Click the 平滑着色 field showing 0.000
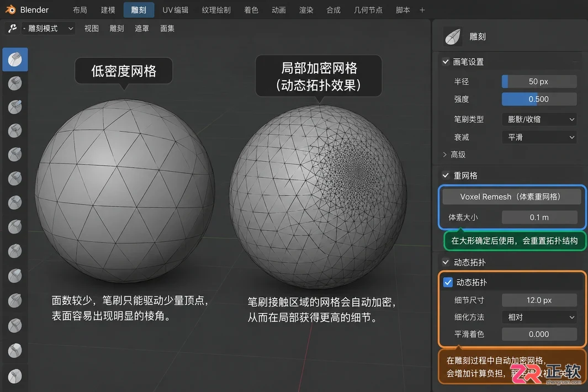588x392 pixels. 539,334
